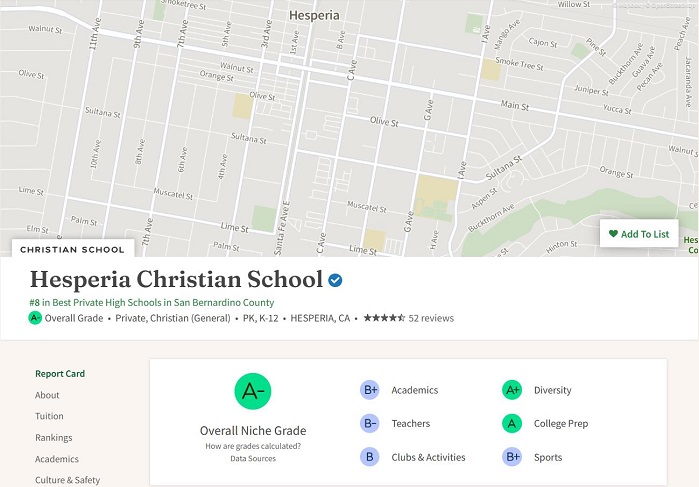Click the A- Overall Grade badge near Private
This screenshot has height=487, width=699.
35,318
